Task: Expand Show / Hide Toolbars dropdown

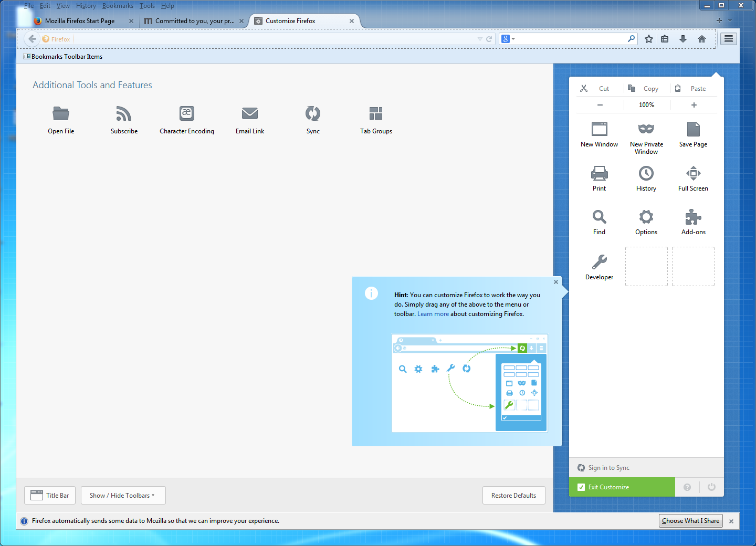Action: click(123, 496)
